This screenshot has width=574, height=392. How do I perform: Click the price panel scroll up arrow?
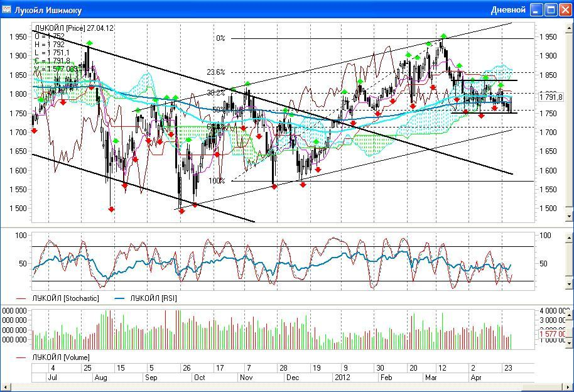point(569,28)
